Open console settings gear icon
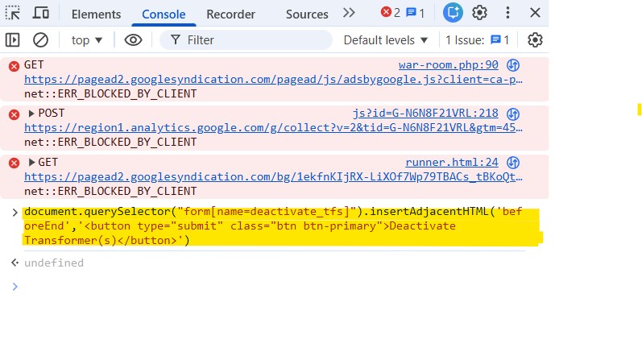Screen dimensions: 642x364 tap(535, 40)
